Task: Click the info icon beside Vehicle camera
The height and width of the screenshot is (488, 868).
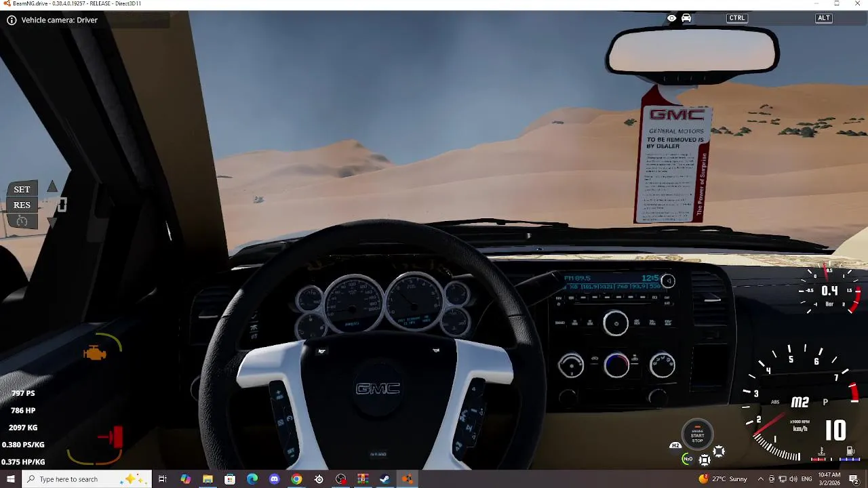Action: 12,20
